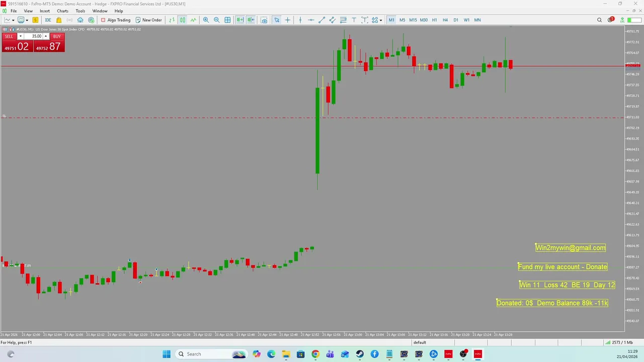Open the Help menu
The image size is (644, 362).
point(119,11)
